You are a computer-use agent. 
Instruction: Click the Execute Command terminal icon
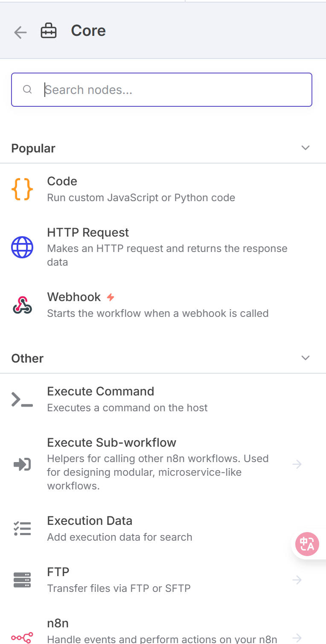tap(22, 399)
